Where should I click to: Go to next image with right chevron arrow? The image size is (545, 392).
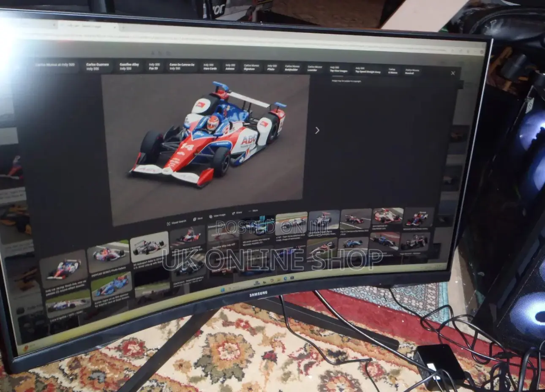[x=317, y=131]
